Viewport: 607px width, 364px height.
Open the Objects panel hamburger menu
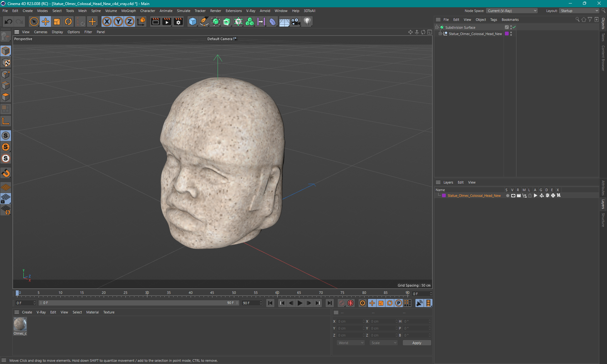pos(438,20)
